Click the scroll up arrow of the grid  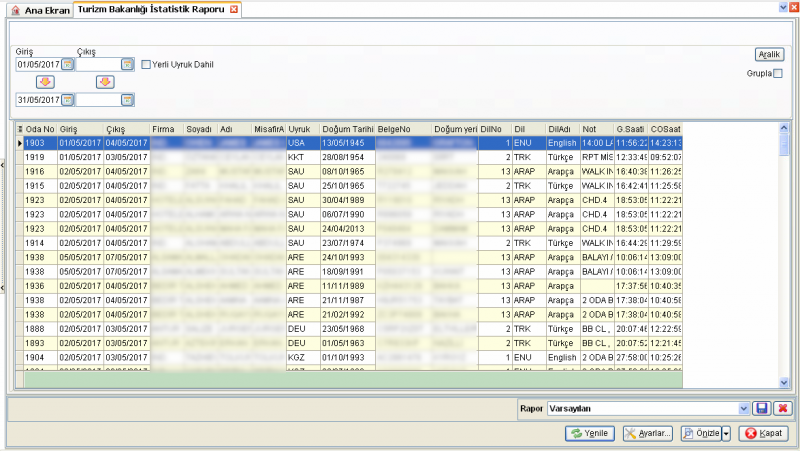tap(784, 128)
